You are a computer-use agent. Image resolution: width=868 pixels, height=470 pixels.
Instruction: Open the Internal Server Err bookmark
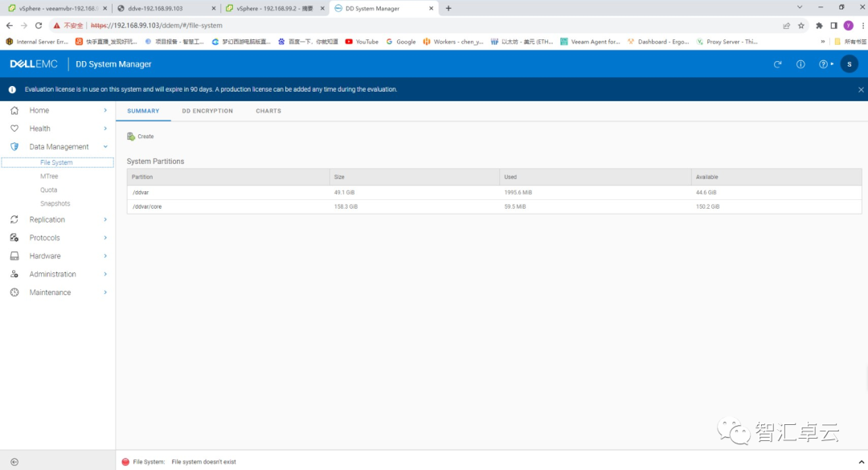[37, 42]
